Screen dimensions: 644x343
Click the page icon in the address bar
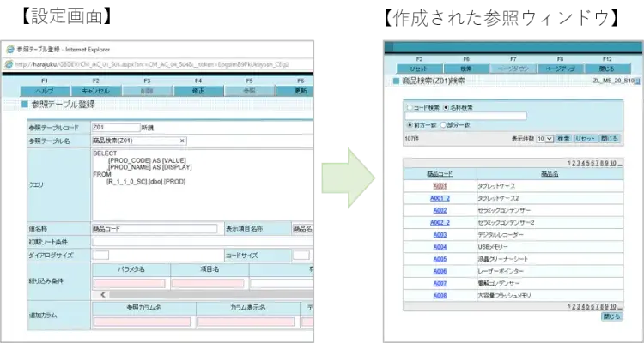[x=9, y=64]
